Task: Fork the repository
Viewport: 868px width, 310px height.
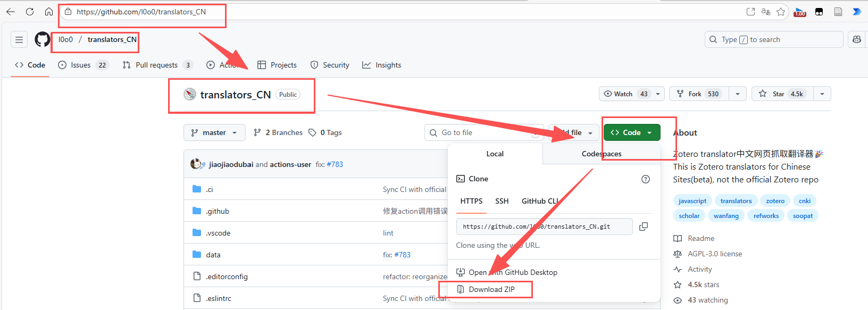Action: point(699,94)
